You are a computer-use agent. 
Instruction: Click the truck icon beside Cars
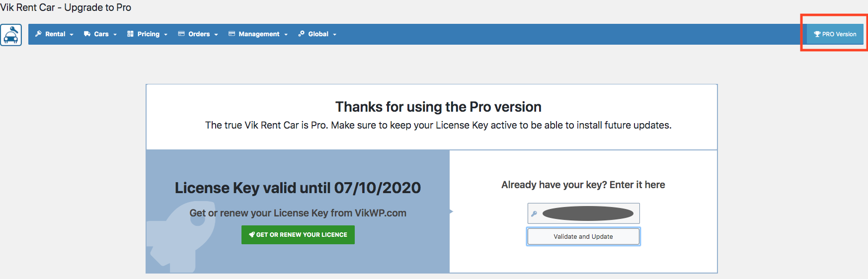click(x=87, y=34)
